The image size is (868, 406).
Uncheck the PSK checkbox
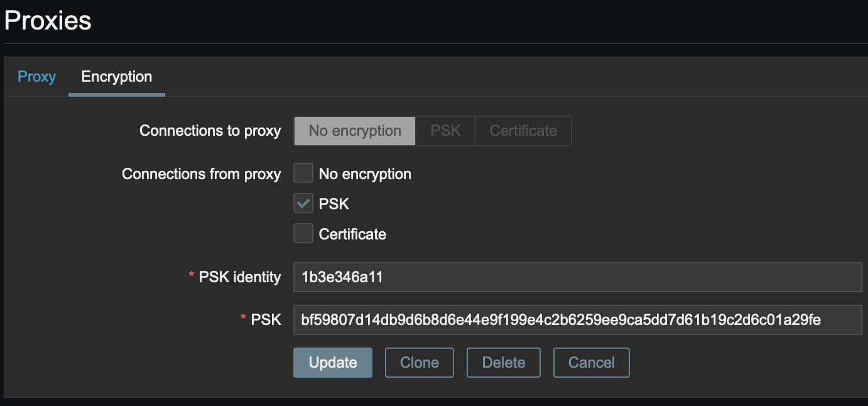coord(303,204)
